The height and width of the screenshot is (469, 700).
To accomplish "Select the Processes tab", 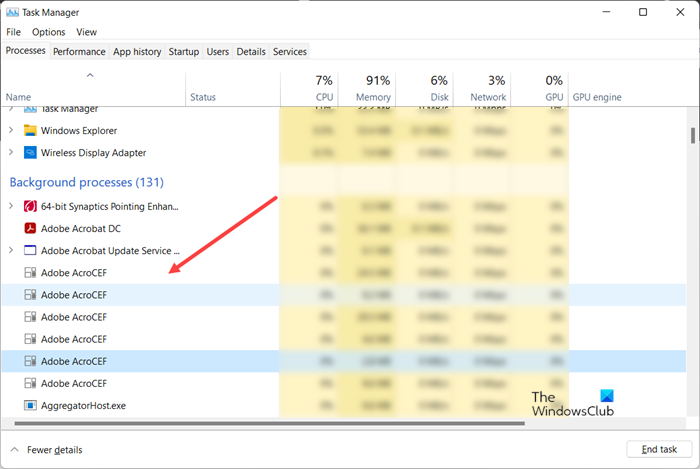I will [x=25, y=51].
